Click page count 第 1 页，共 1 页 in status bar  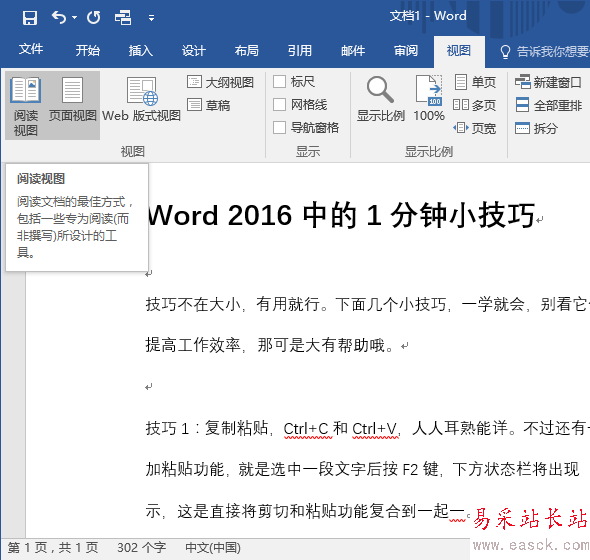point(53,548)
